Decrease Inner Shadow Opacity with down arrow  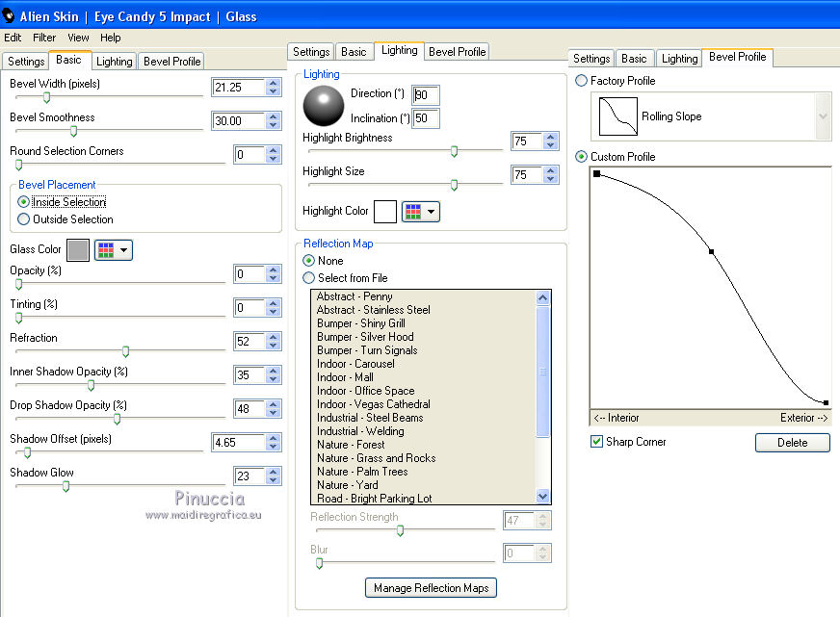(274, 379)
